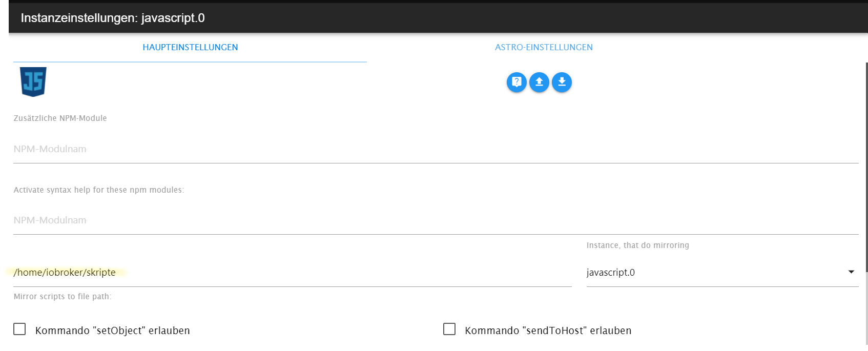Click the arrow of the mirroring instance dropdown

[x=851, y=272]
